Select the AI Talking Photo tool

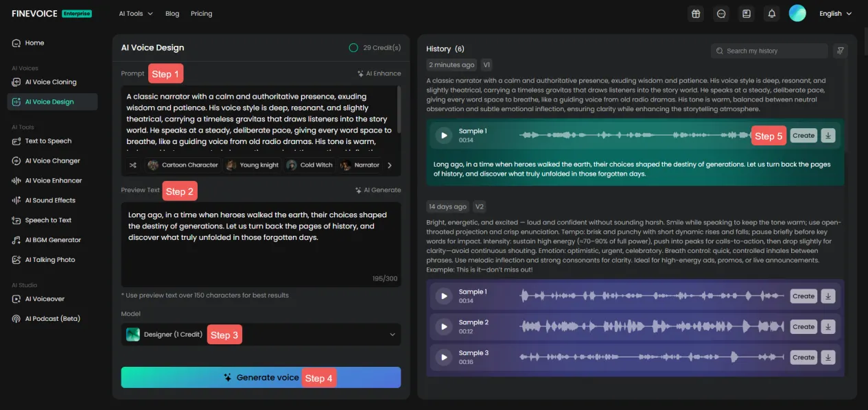coord(49,259)
